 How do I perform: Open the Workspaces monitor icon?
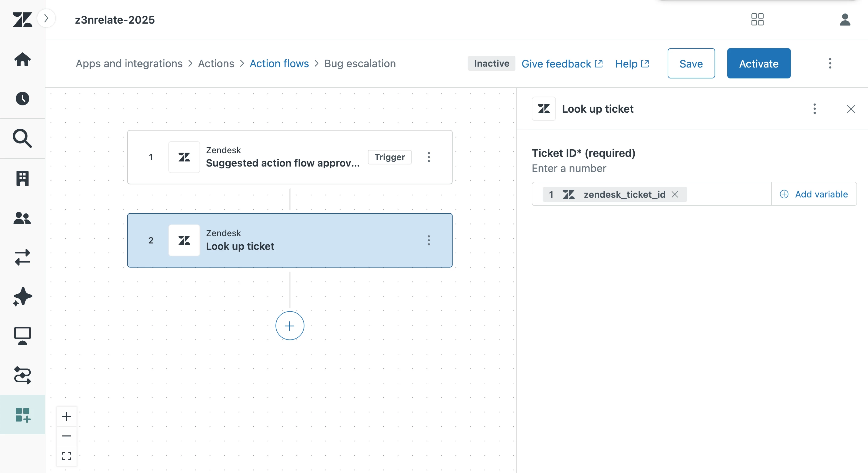[x=22, y=336]
